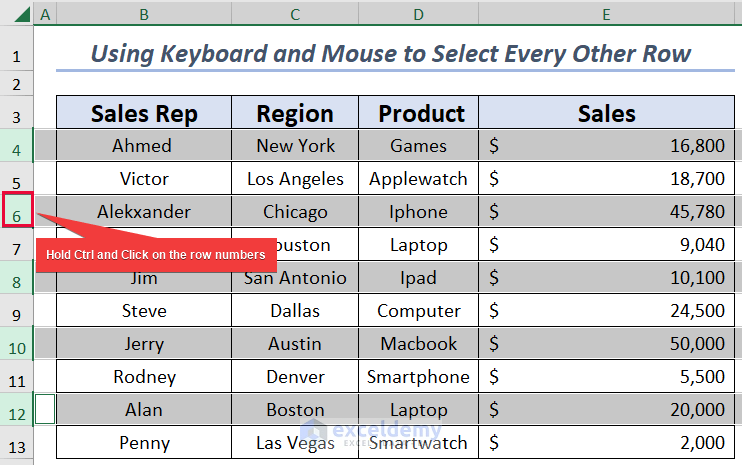742x465 pixels.
Task: Select column B header
Action: click(x=144, y=14)
